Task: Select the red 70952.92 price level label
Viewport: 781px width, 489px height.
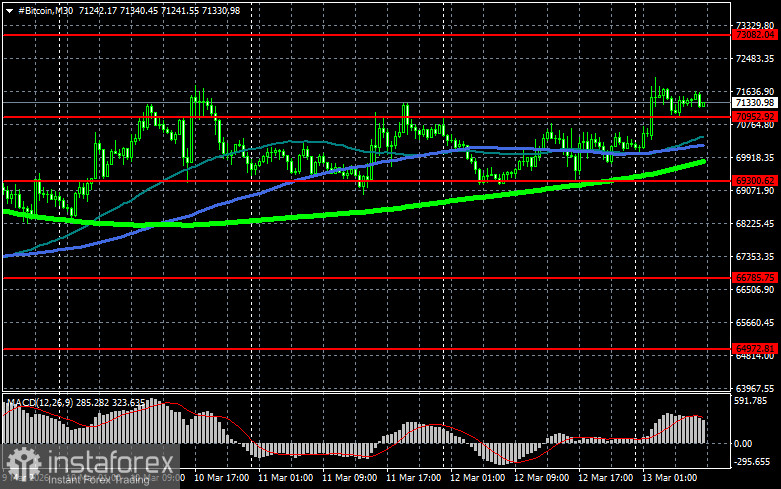Action: coord(755,117)
